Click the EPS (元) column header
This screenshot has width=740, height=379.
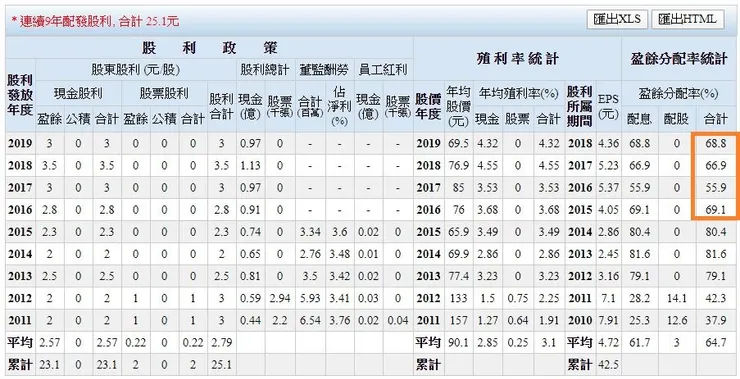[608, 106]
